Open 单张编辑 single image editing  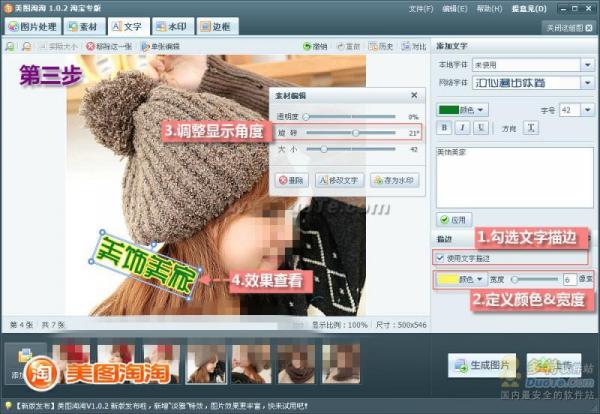[160, 46]
